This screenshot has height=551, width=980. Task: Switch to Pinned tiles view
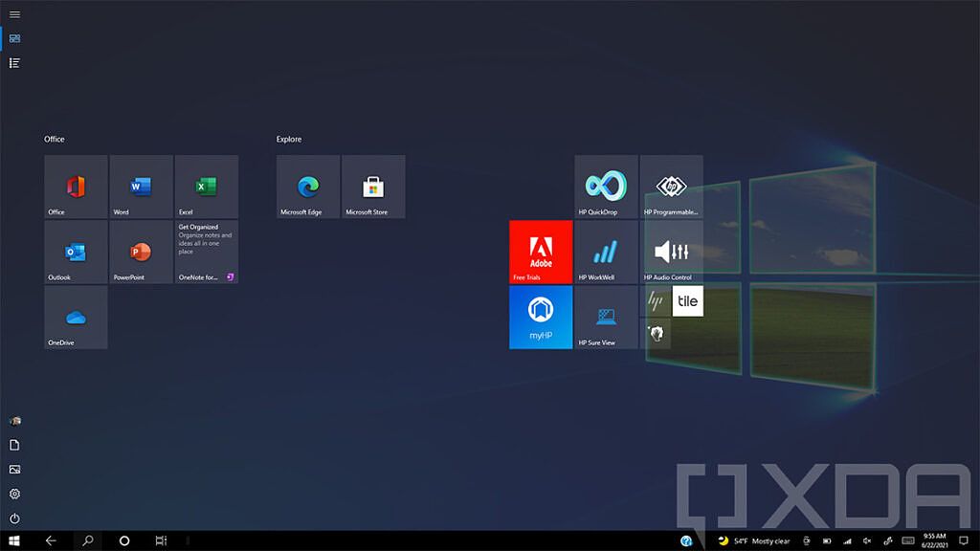pyautogui.click(x=14, y=38)
